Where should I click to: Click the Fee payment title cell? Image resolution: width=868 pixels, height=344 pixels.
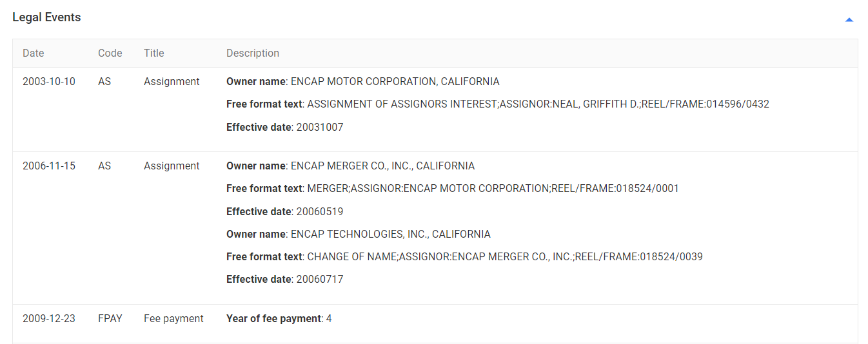pos(173,319)
